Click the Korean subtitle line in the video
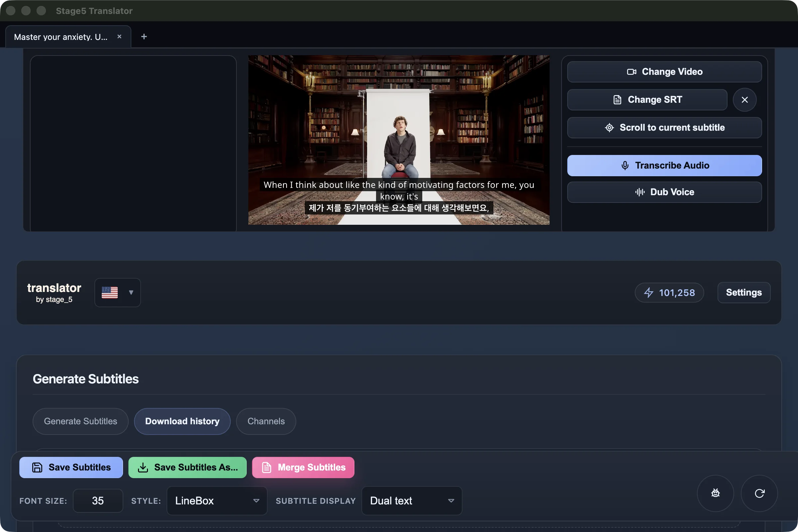Screen dimensions: 798x532 [x=399, y=207]
